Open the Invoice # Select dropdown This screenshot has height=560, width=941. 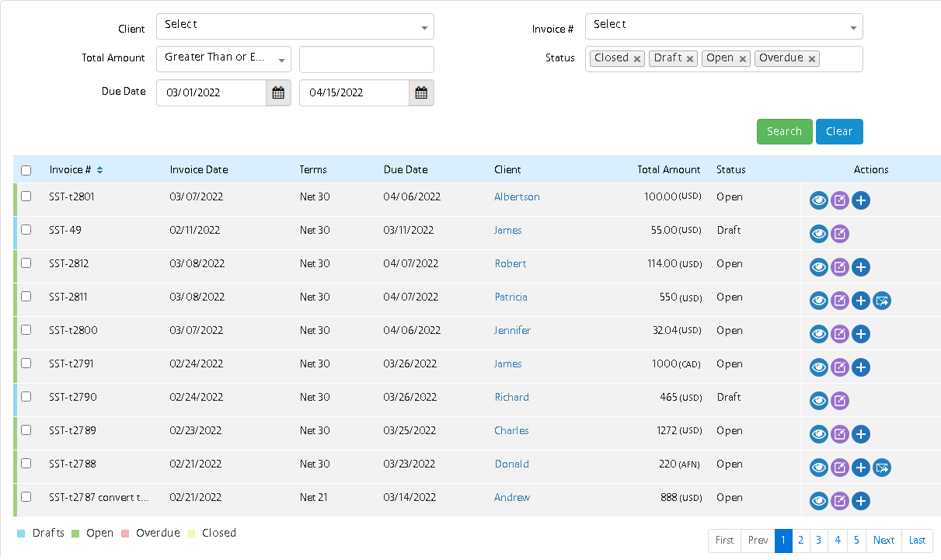tap(723, 25)
